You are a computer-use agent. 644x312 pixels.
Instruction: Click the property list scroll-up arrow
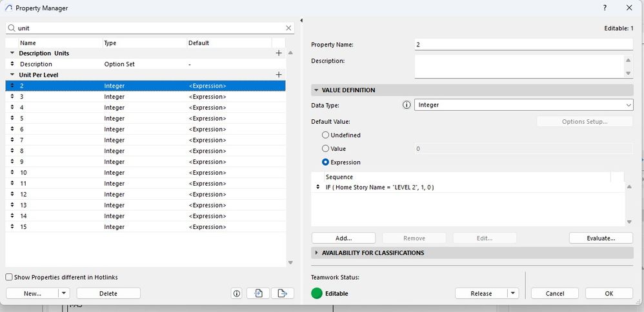pyautogui.click(x=290, y=53)
